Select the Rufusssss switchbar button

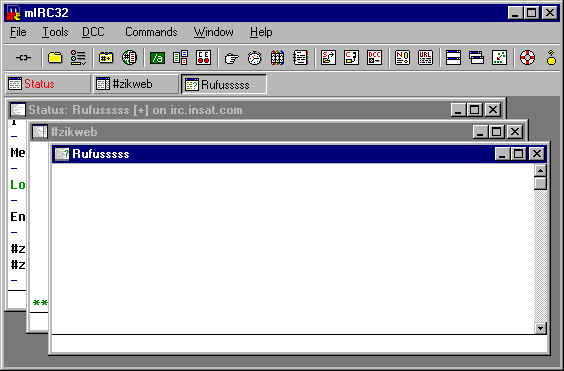[x=224, y=84]
